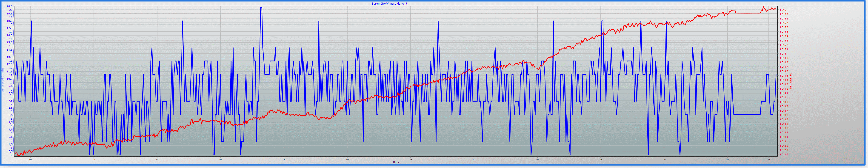Click hour tick label '01'

[94, 160]
